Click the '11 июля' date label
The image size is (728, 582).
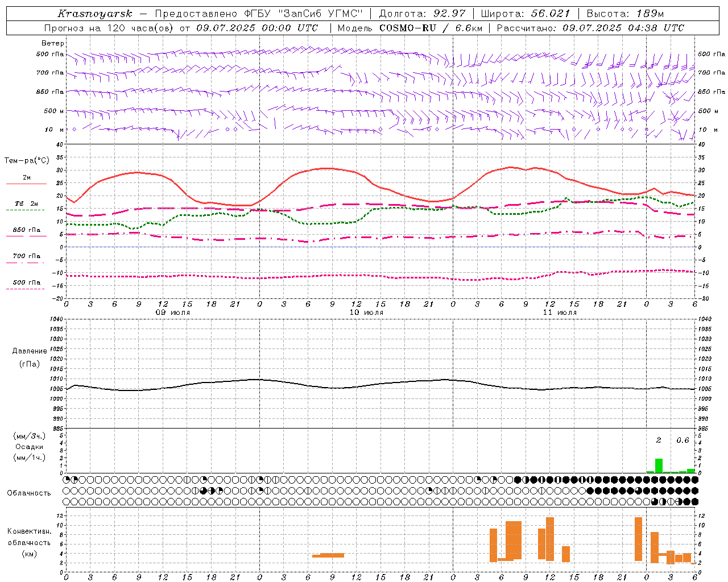click(560, 313)
